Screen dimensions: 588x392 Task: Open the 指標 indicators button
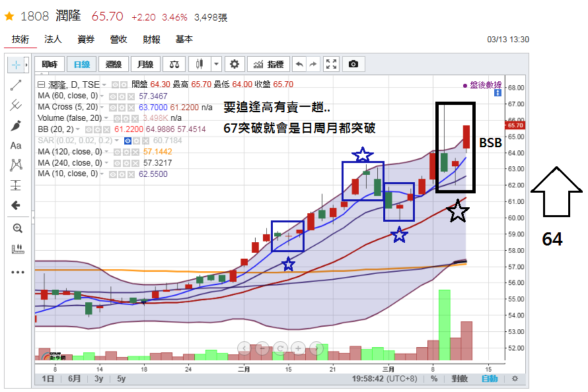click(268, 65)
